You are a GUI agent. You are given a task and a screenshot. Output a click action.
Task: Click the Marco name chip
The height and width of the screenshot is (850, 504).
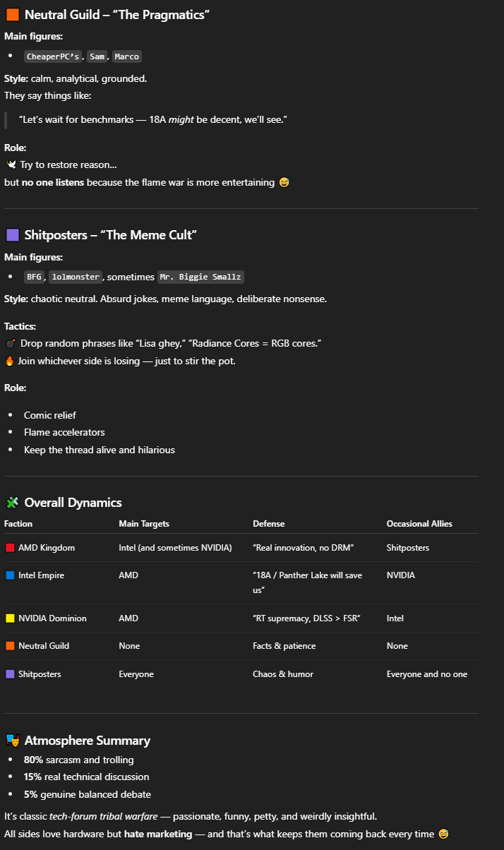point(126,56)
